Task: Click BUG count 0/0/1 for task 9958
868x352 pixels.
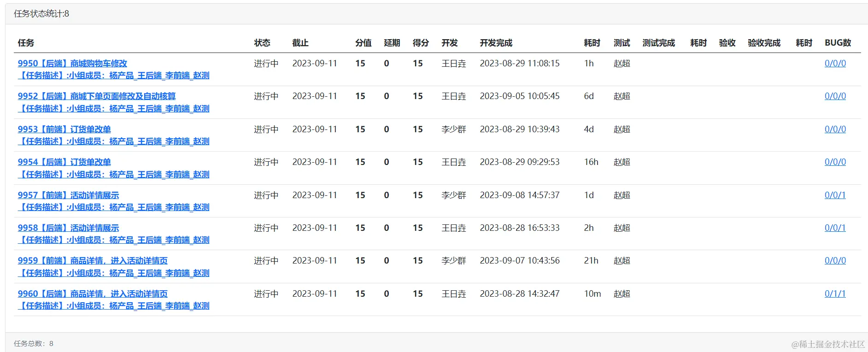Action: (835, 228)
